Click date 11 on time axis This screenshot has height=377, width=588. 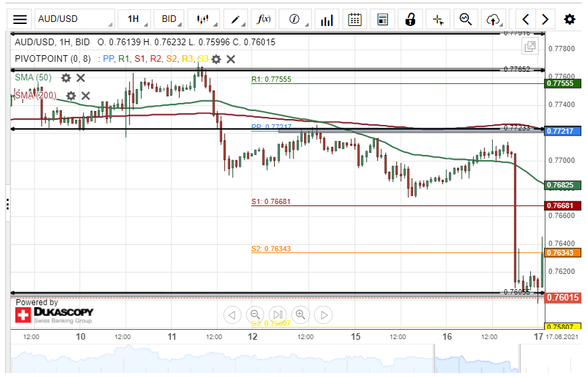(x=172, y=336)
